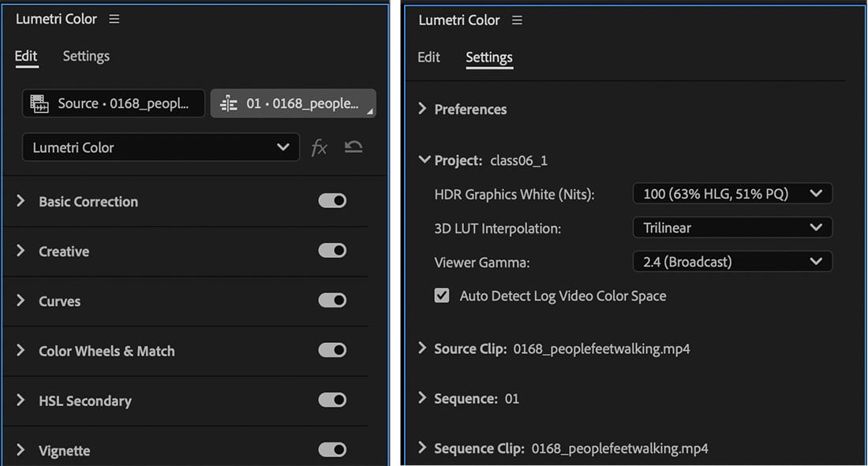
Task: Expand the Preferences section
Action: tap(422, 109)
